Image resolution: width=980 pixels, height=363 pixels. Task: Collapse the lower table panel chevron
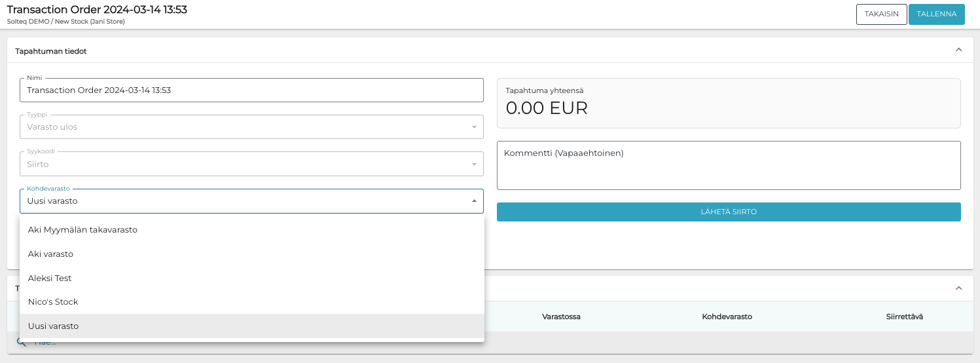[x=958, y=288]
